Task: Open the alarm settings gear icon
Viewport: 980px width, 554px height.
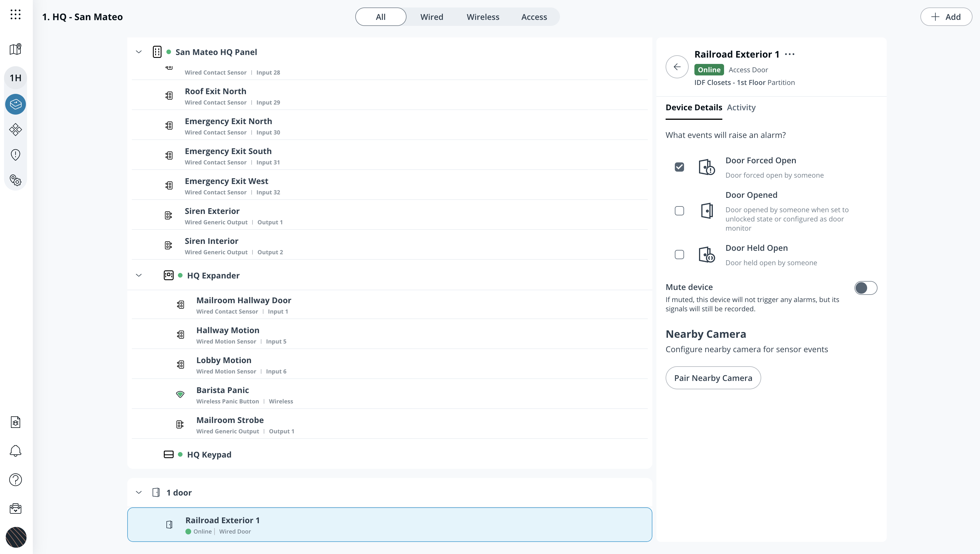Action: tap(16, 180)
